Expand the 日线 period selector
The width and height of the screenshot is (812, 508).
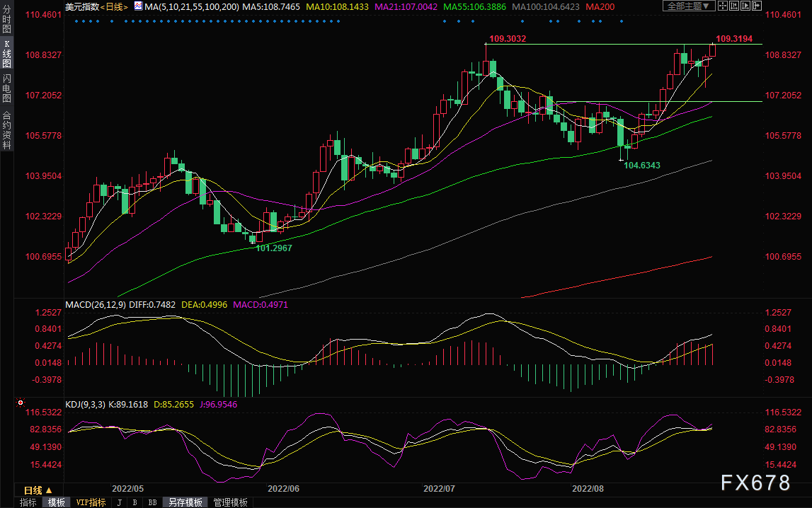(38, 490)
